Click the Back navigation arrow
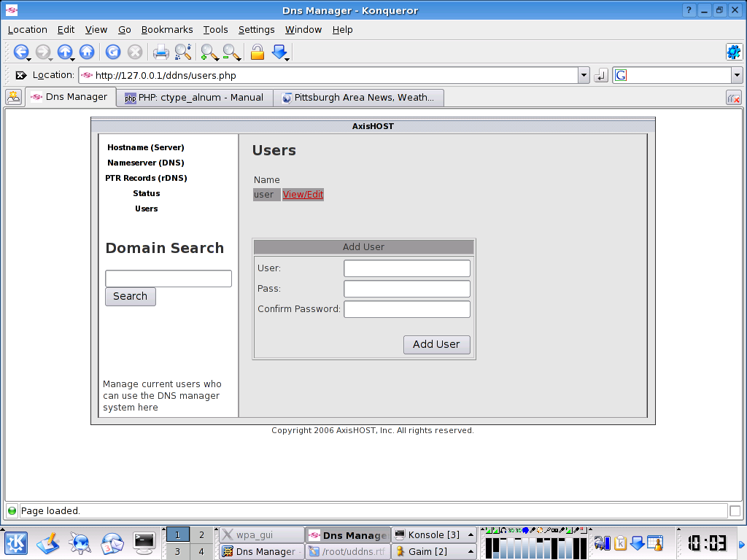Image resolution: width=747 pixels, height=560 pixels. click(20, 52)
